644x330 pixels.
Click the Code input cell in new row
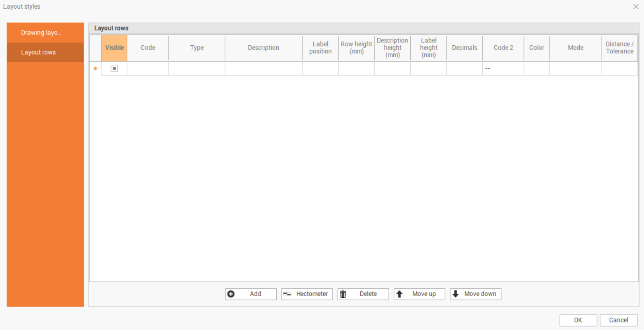point(148,68)
